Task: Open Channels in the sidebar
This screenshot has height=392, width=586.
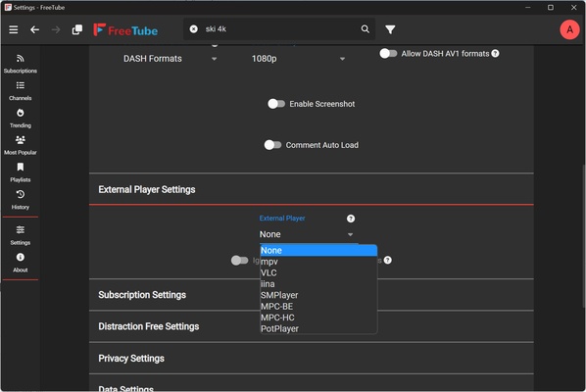Action: coord(21,91)
